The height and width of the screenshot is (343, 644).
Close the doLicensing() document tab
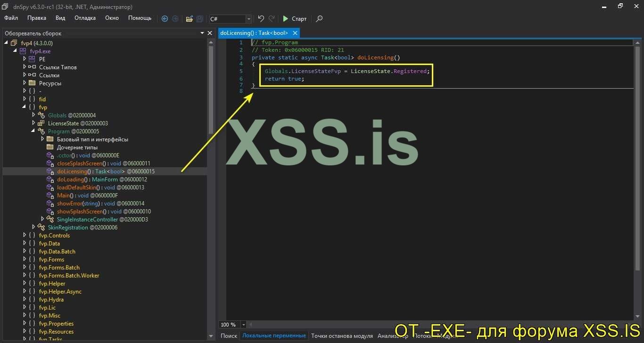(x=295, y=33)
